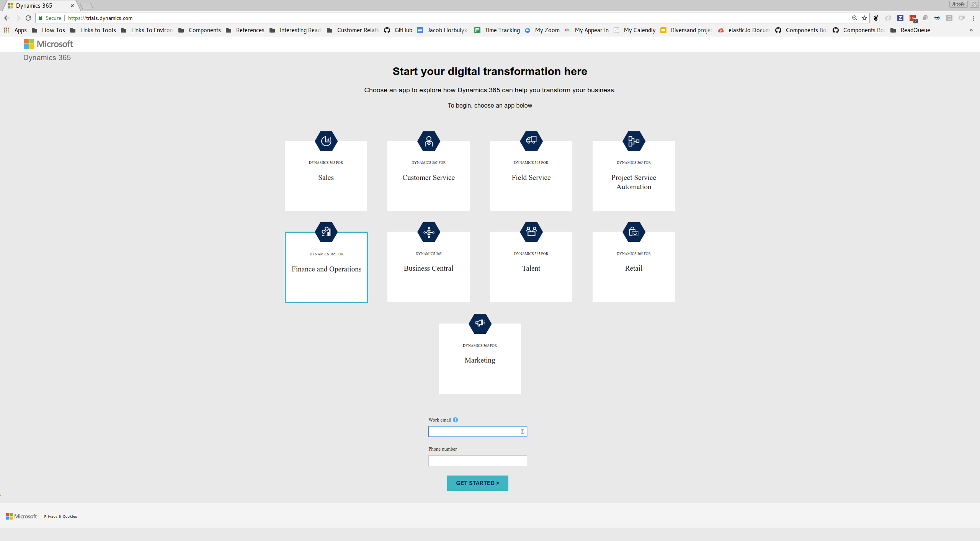Open the Components bookmark folder
Image resolution: width=980 pixels, height=541 pixels.
pyautogui.click(x=200, y=30)
